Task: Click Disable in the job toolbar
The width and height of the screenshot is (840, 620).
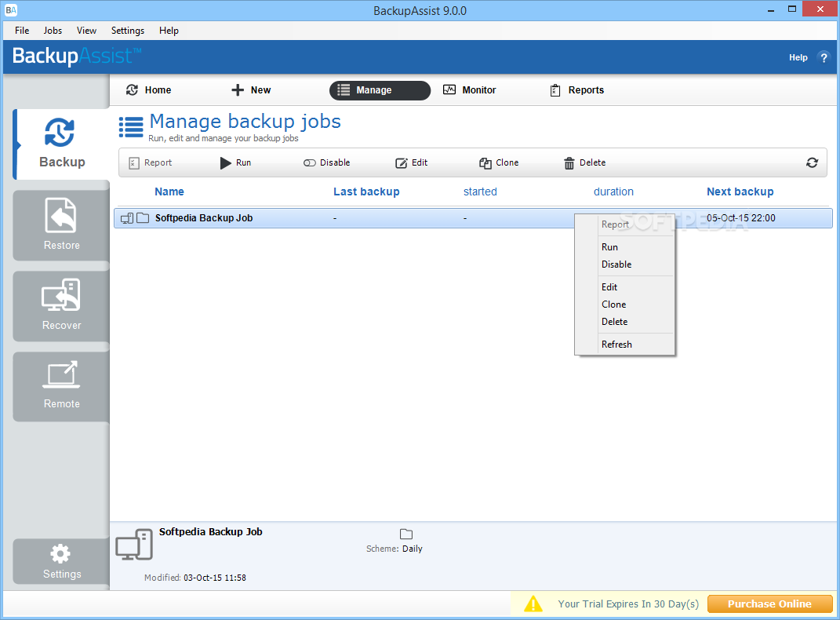Action: [x=327, y=162]
